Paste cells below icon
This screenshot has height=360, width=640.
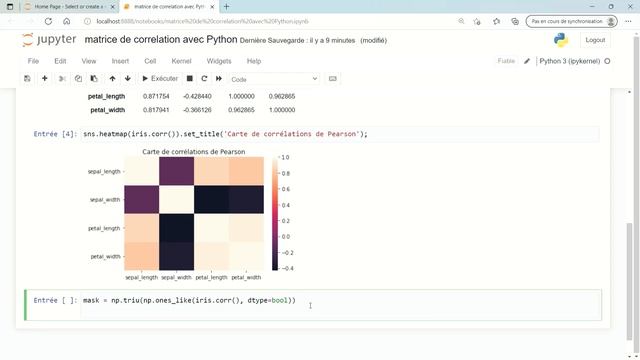(94, 78)
